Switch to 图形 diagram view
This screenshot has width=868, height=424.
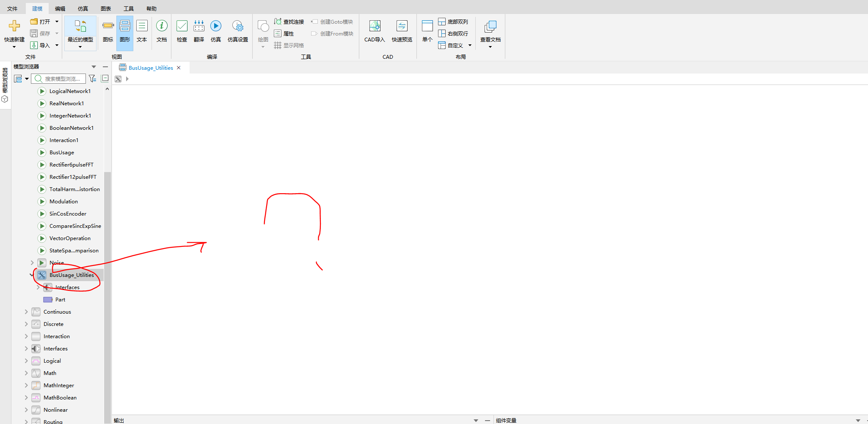[125, 33]
